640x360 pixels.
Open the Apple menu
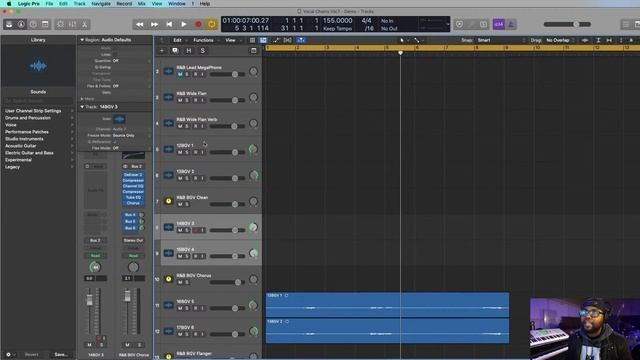click(9, 4)
